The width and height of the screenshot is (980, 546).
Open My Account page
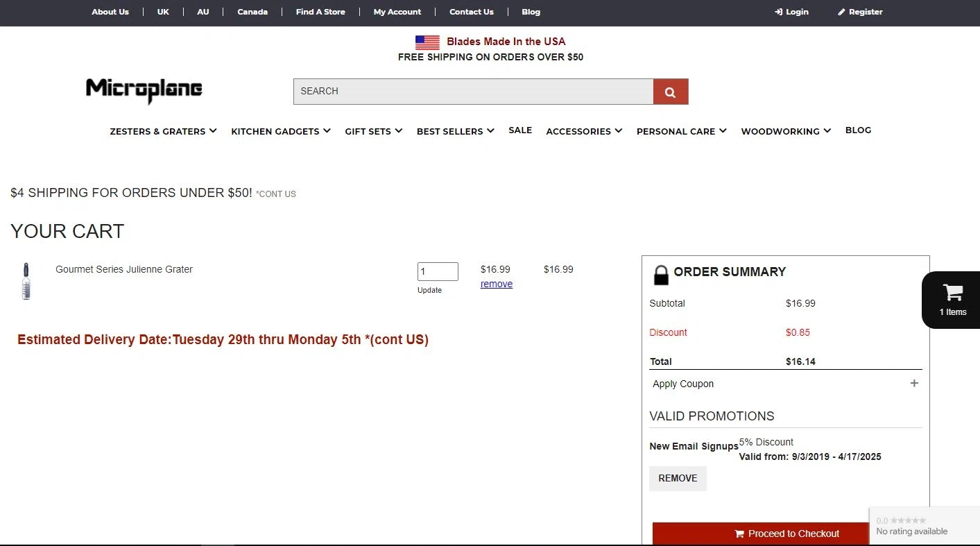click(397, 12)
